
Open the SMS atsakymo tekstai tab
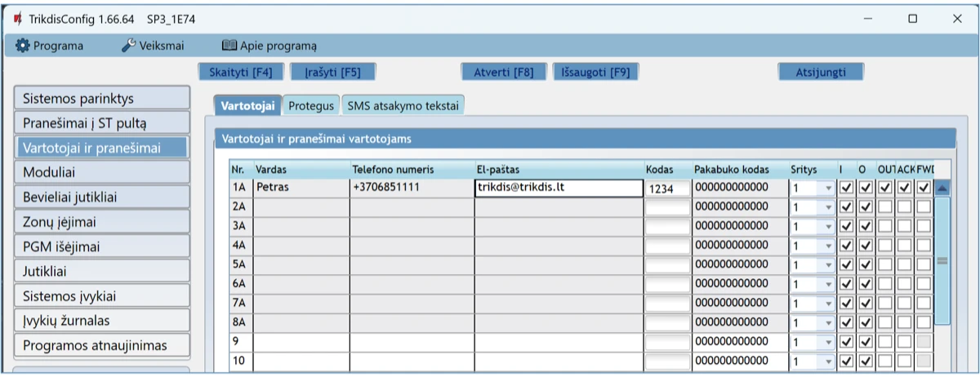pyautogui.click(x=403, y=105)
